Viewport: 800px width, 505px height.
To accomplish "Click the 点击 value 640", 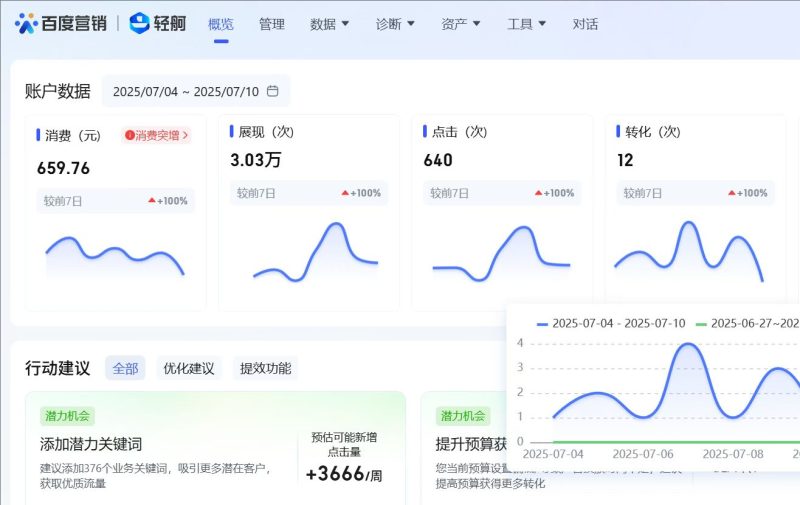I will coord(438,160).
